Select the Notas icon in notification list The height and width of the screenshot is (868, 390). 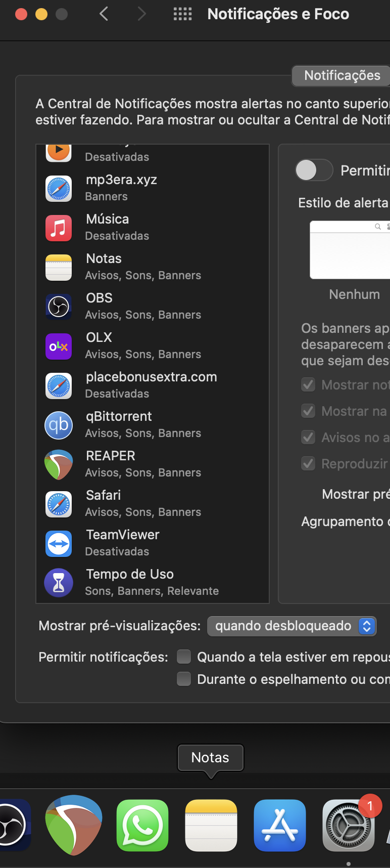point(59,268)
